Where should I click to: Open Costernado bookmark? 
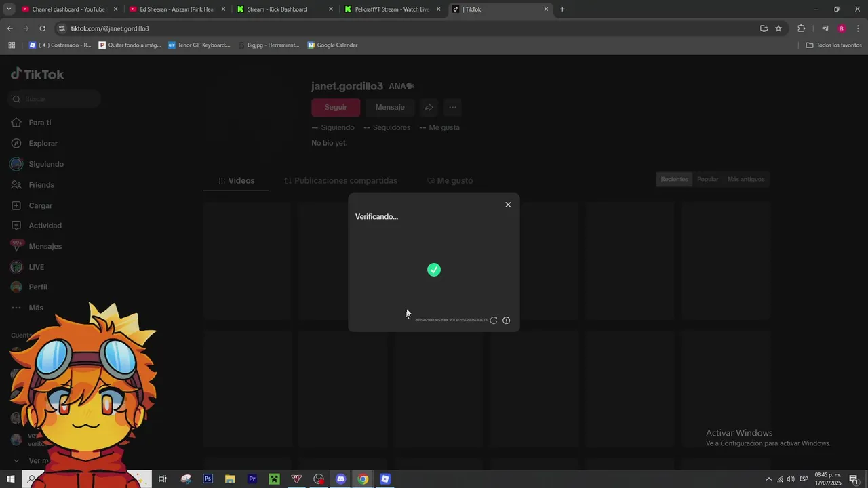[60, 45]
